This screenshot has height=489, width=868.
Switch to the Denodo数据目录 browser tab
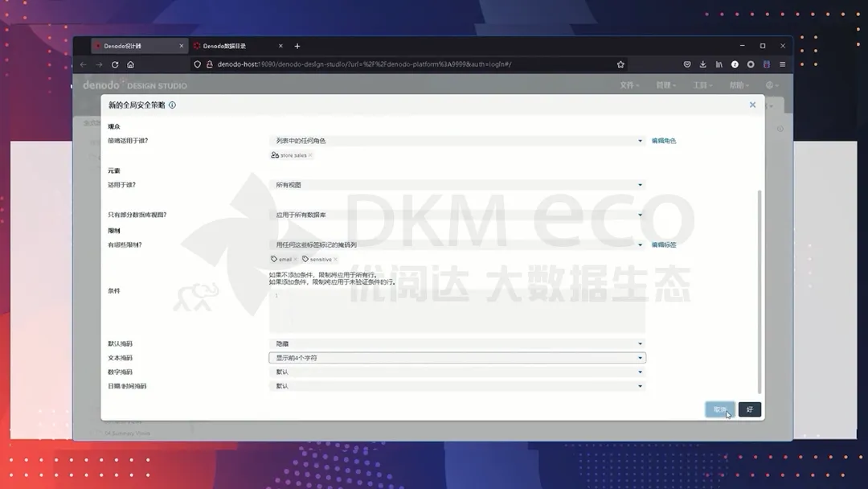point(233,46)
